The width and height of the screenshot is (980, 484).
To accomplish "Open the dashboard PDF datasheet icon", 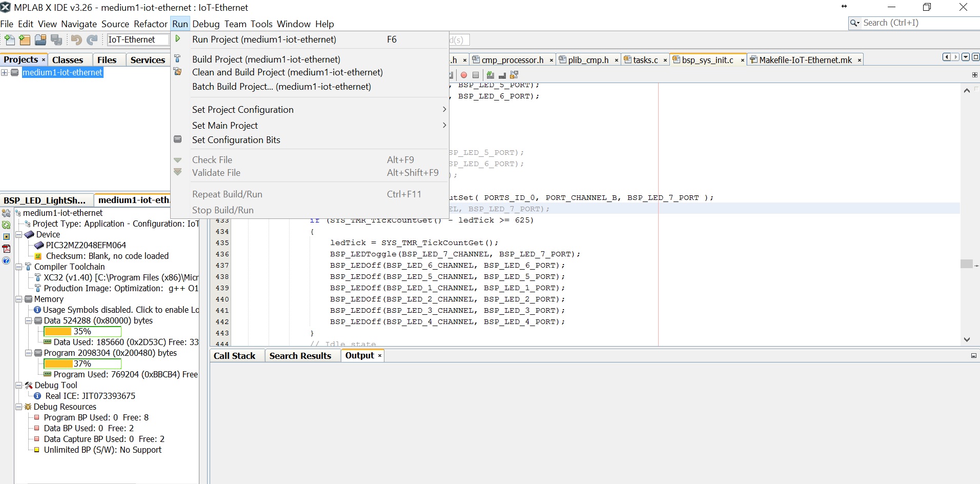I will click(6, 249).
